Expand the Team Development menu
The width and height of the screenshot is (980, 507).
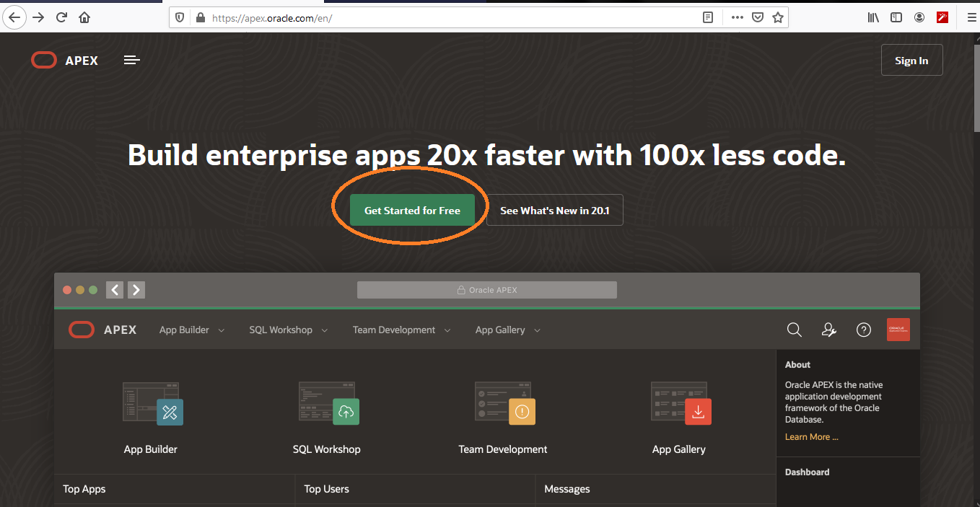click(402, 330)
